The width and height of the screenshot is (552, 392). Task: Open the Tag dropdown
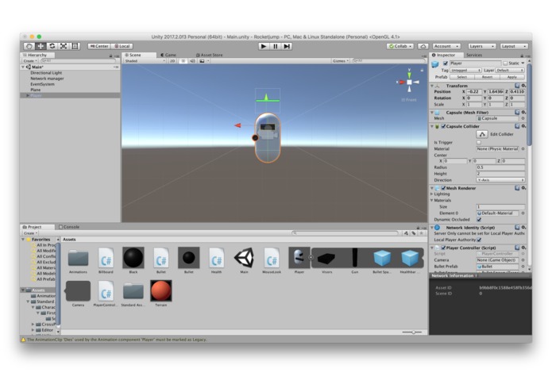465,71
